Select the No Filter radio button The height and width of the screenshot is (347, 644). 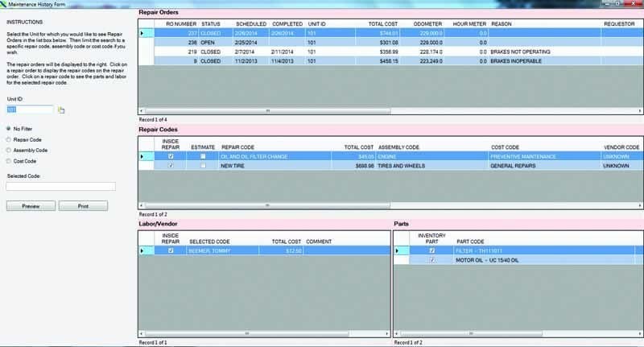(8, 128)
